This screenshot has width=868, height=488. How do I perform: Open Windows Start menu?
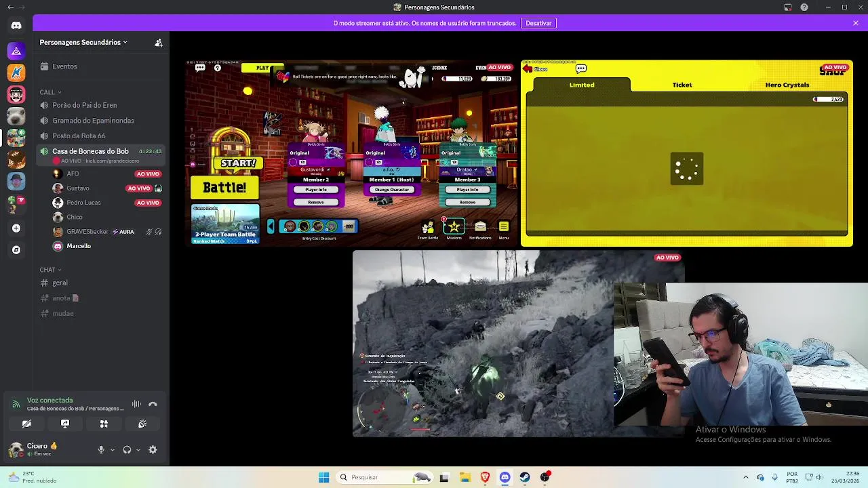tap(323, 477)
